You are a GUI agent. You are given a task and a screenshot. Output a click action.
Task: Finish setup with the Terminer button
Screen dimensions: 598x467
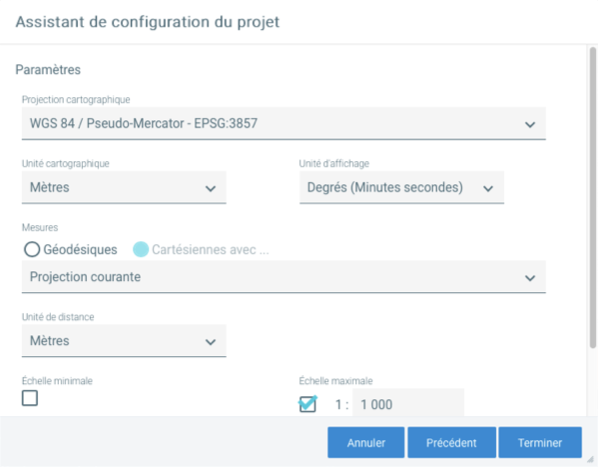click(x=540, y=443)
